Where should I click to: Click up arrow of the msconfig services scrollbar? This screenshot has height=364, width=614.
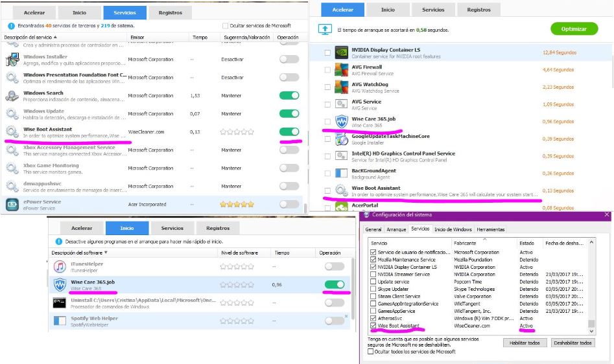591,242
